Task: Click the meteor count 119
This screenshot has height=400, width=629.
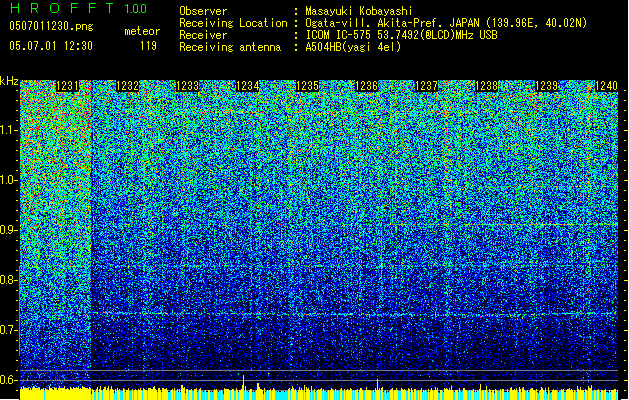Action: (x=148, y=46)
